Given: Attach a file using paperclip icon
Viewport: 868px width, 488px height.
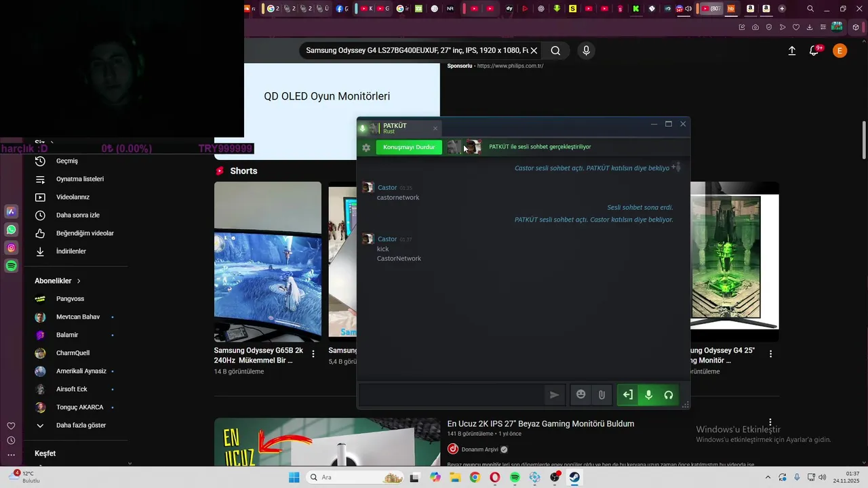Looking at the screenshot, I should (x=601, y=395).
